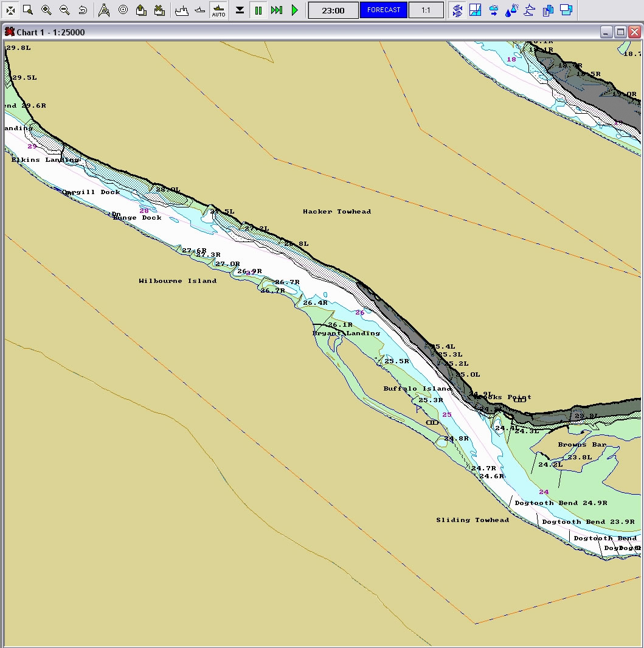Zoom out of the chart
Viewport: 644px width, 648px height.
tap(64, 10)
